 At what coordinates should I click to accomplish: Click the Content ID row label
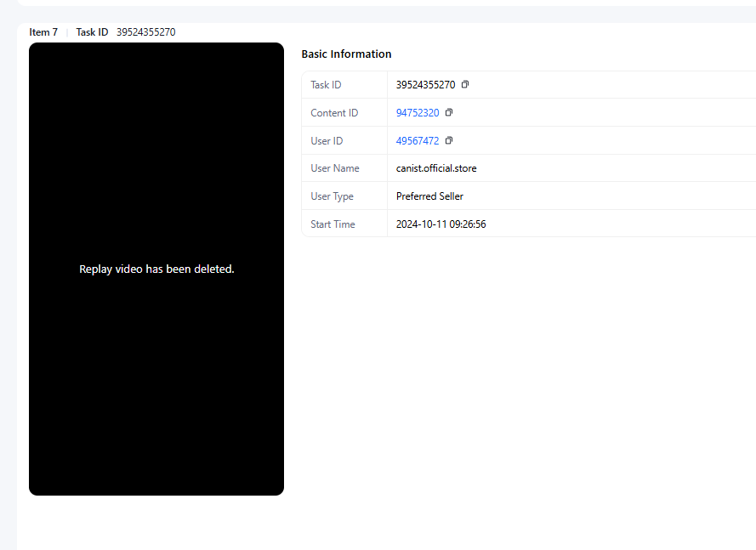(334, 113)
